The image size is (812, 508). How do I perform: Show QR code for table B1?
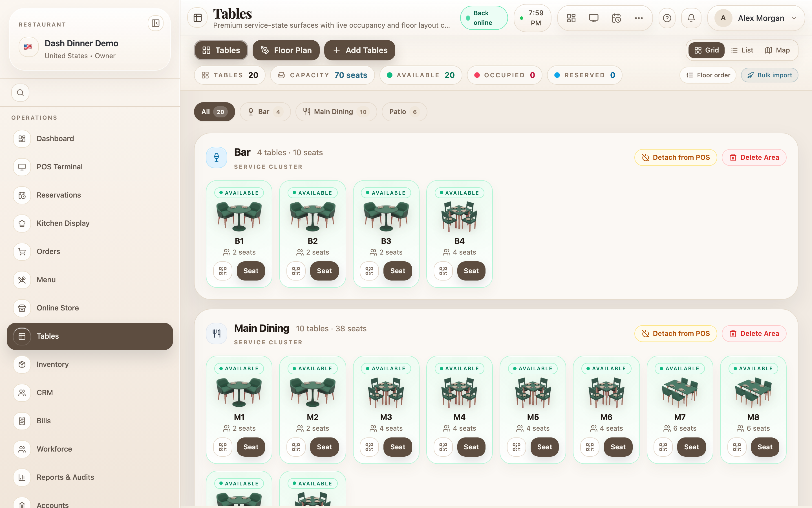click(223, 271)
